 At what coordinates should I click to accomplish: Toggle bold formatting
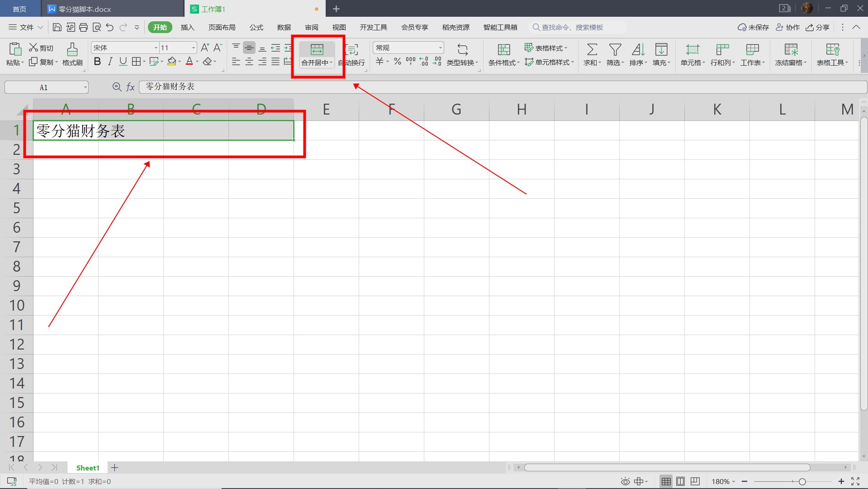point(97,62)
